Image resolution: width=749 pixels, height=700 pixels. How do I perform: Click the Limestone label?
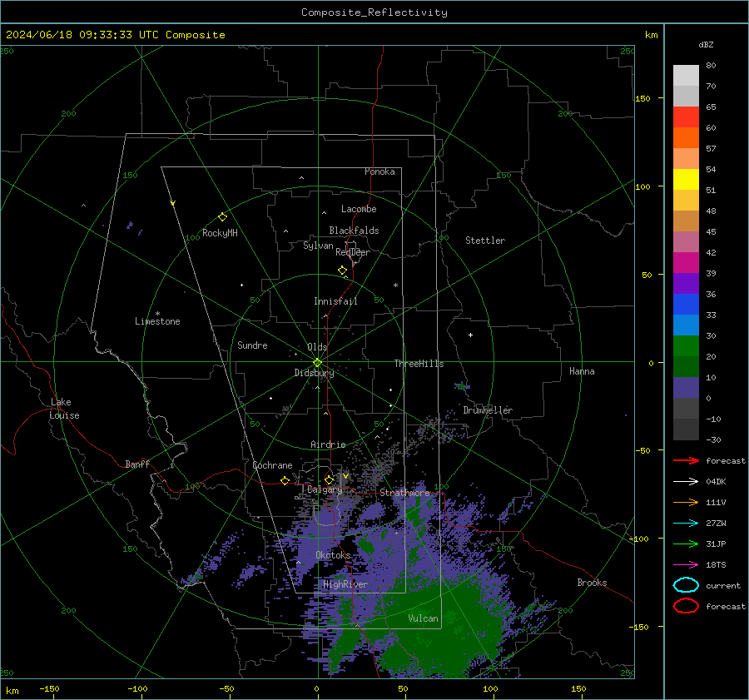click(157, 321)
